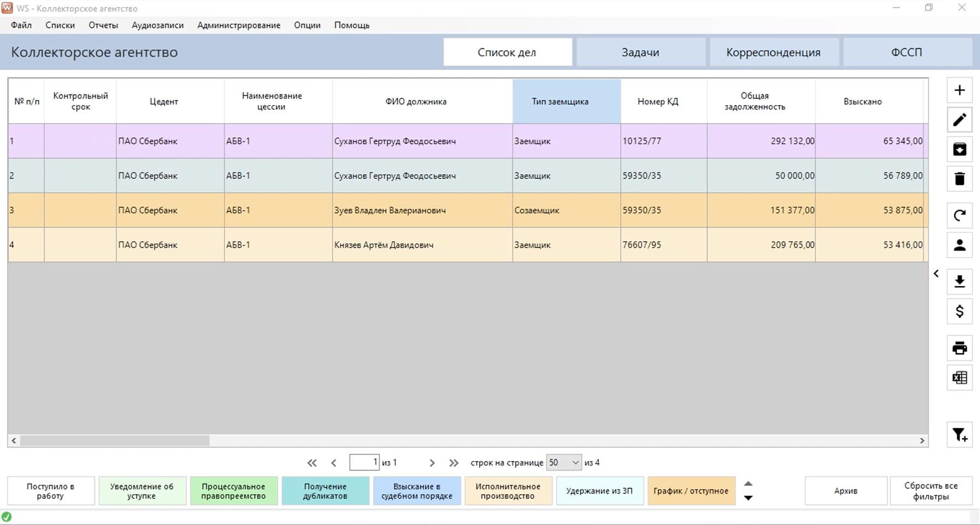
Task: Click the page number input field
Action: pyautogui.click(x=364, y=463)
